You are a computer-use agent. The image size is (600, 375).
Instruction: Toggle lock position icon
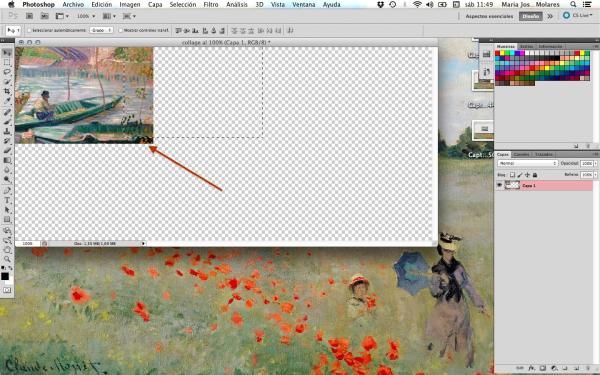point(527,175)
